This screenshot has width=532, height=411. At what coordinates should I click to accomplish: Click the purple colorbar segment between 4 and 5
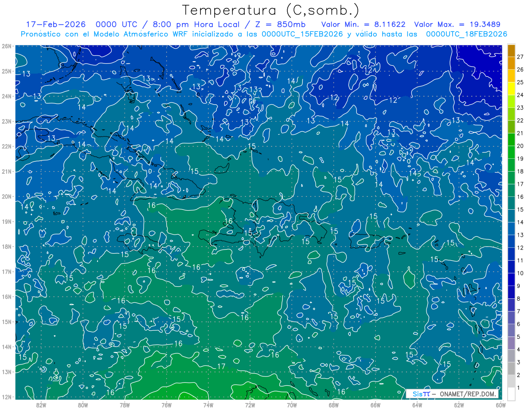tap(511, 343)
